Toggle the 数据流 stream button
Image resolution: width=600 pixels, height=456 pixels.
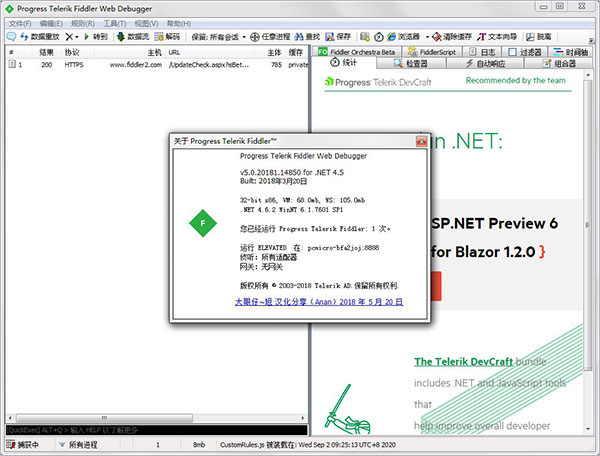click(x=133, y=36)
